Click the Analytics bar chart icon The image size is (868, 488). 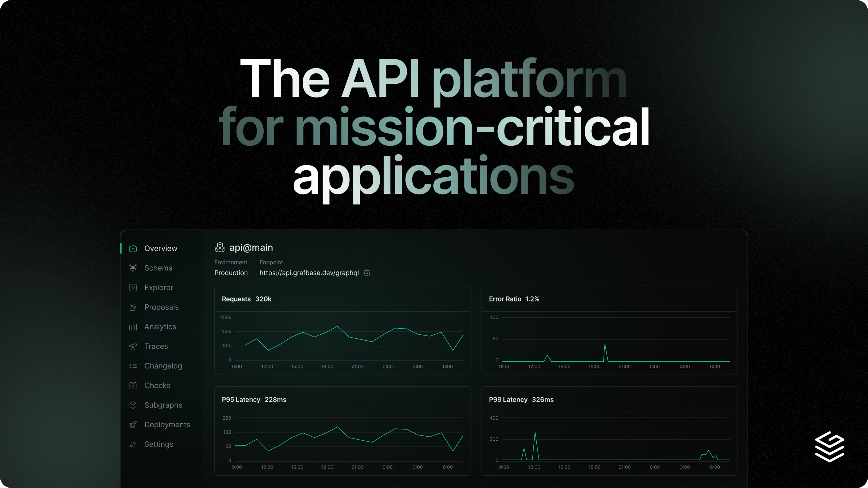[133, 327]
